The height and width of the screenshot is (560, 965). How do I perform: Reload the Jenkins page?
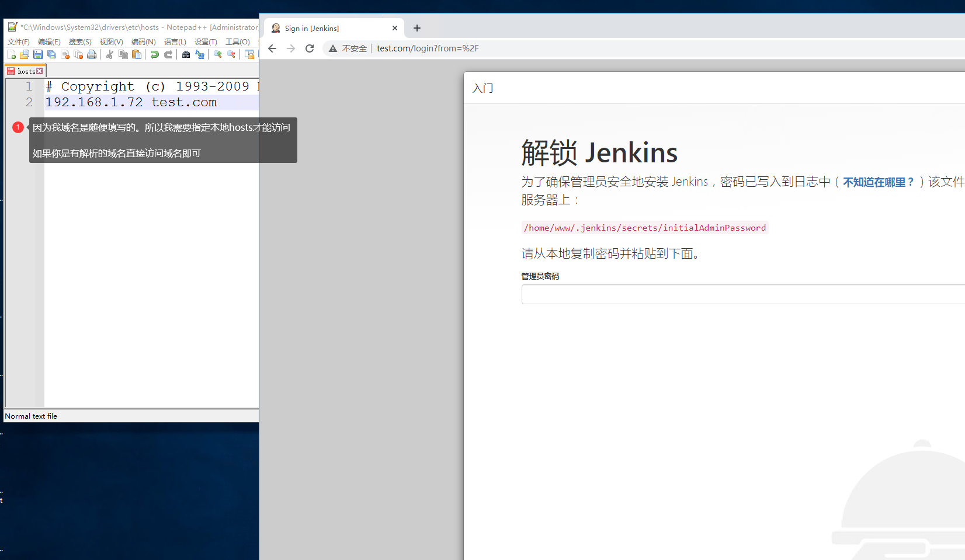pyautogui.click(x=310, y=48)
